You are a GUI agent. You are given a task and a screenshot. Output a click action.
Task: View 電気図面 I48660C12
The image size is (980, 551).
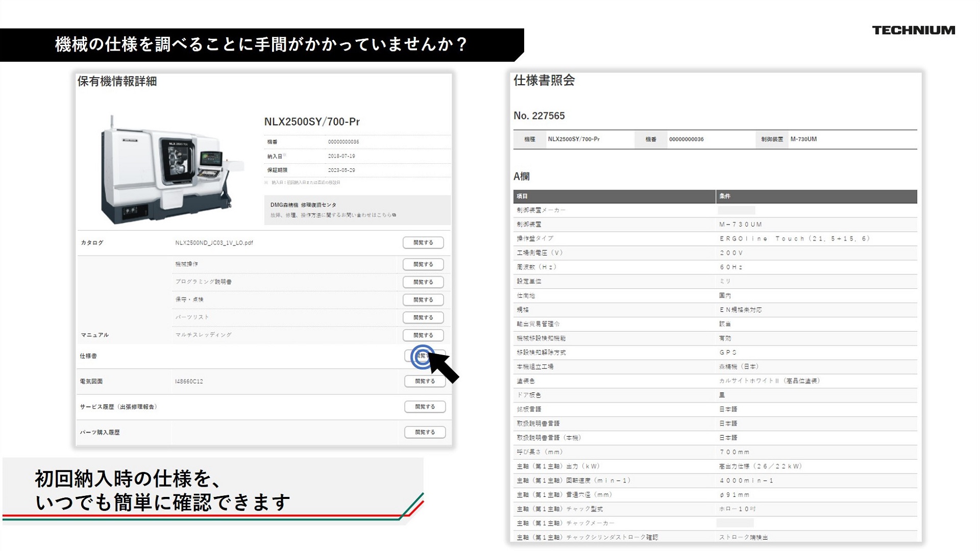coord(425,381)
